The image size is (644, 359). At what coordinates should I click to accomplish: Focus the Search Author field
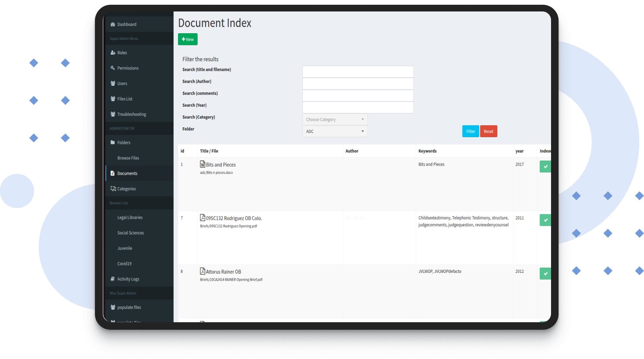[x=358, y=83]
